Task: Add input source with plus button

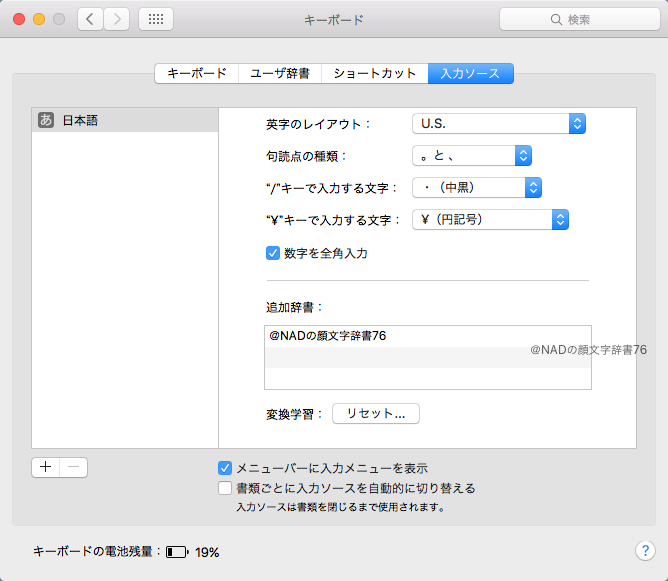Action: pyautogui.click(x=46, y=467)
